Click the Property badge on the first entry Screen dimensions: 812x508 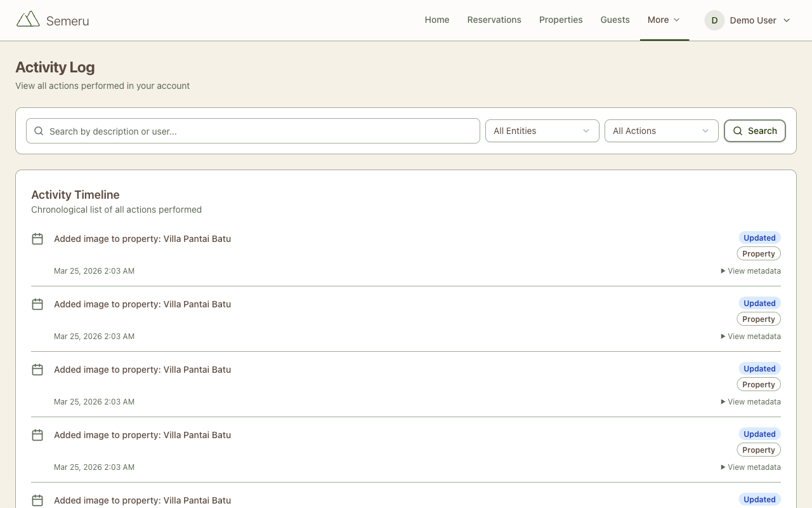[x=759, y=254]
